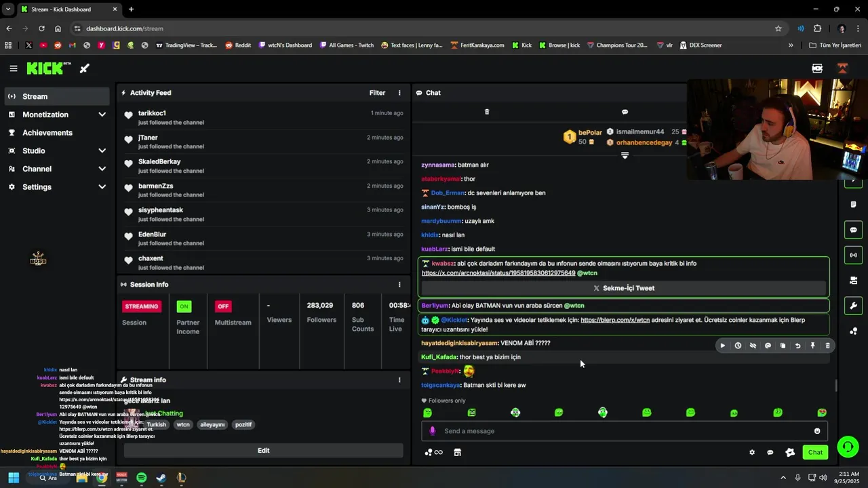This screenshot has width=868, height=488.
Task: Select the chaxent follow activity entry
Action: [x=263, y=262]
